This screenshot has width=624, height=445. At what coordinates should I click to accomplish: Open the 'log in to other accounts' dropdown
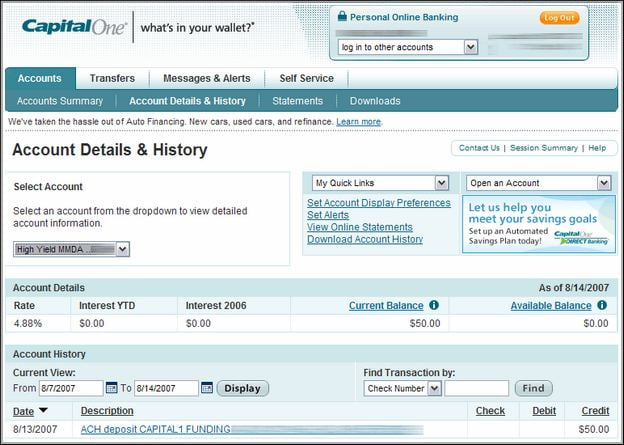(408, 47)
